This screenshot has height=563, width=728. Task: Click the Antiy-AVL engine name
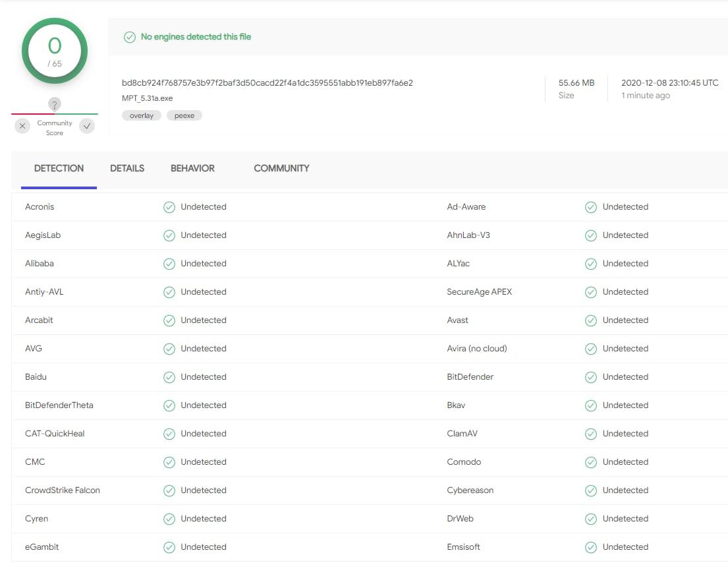click(x=44, y=292)
